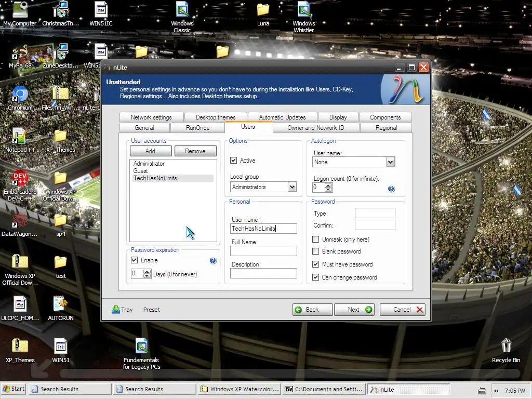Viewport: 532px width, 399px height.
Task: Click Personal User name field
Action: (263, 229)
